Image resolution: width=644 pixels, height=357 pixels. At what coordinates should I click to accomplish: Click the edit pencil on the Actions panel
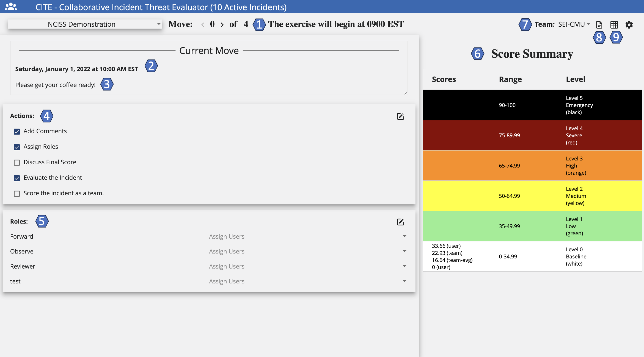click(x=400, y=116)
